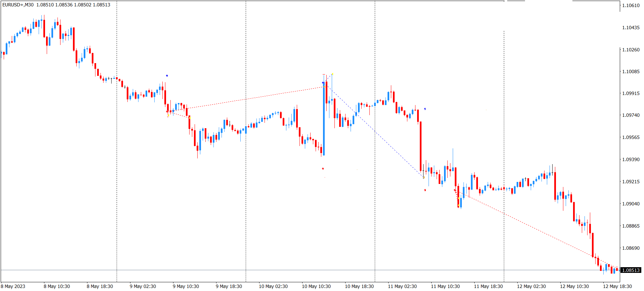Pick the 11 May 02:30 time label

(402, 286)
